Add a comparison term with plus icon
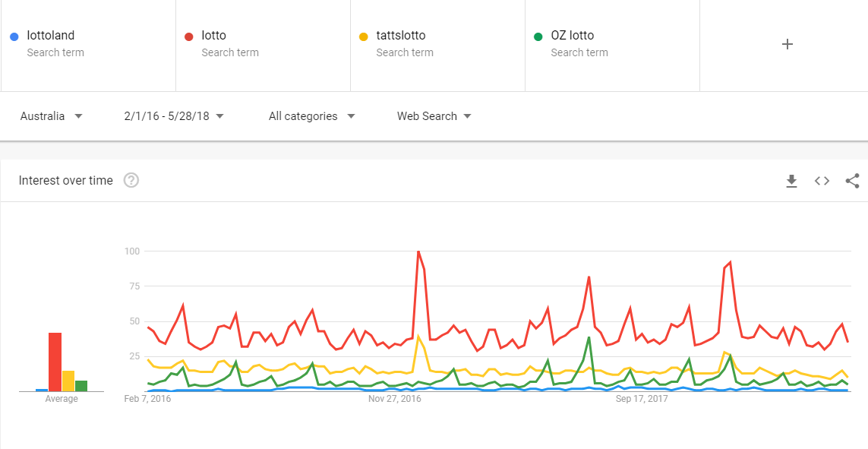868x449 pixels. click(x=788, y=45)
